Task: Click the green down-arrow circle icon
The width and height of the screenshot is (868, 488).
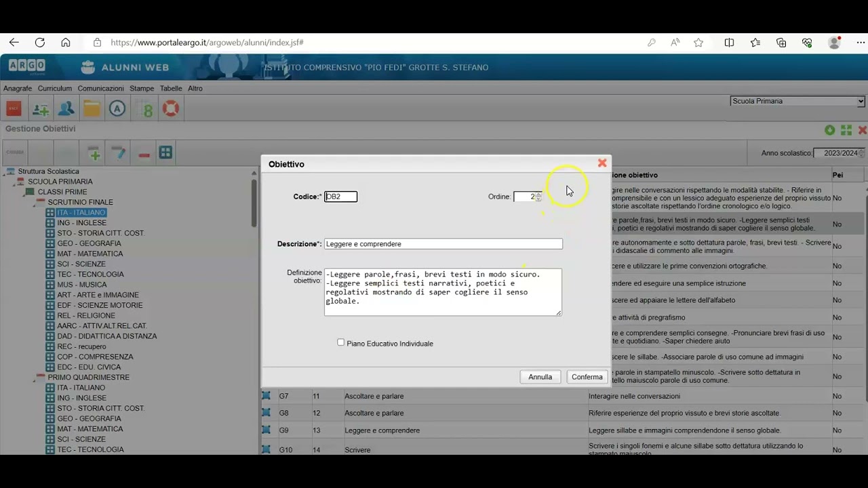Action: pyautogui.click(x=829, y=129)
